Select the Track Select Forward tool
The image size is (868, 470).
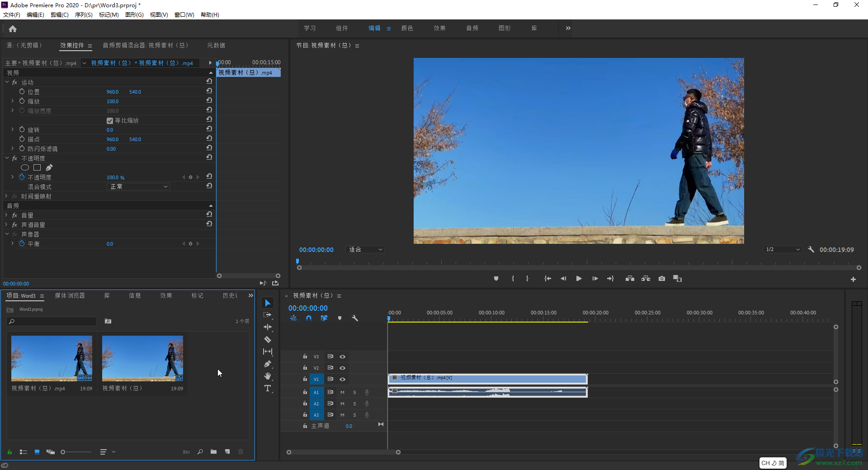[268, 315]
